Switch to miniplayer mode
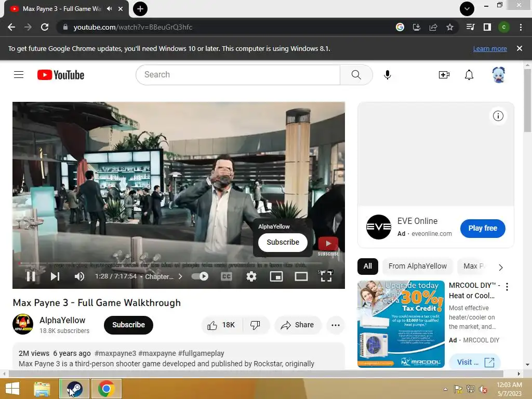 click(276, 276)
